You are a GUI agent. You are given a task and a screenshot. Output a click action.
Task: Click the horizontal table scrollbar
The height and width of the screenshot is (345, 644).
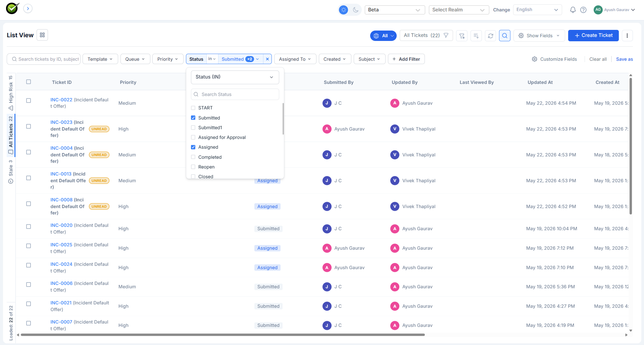pos(223,335)
